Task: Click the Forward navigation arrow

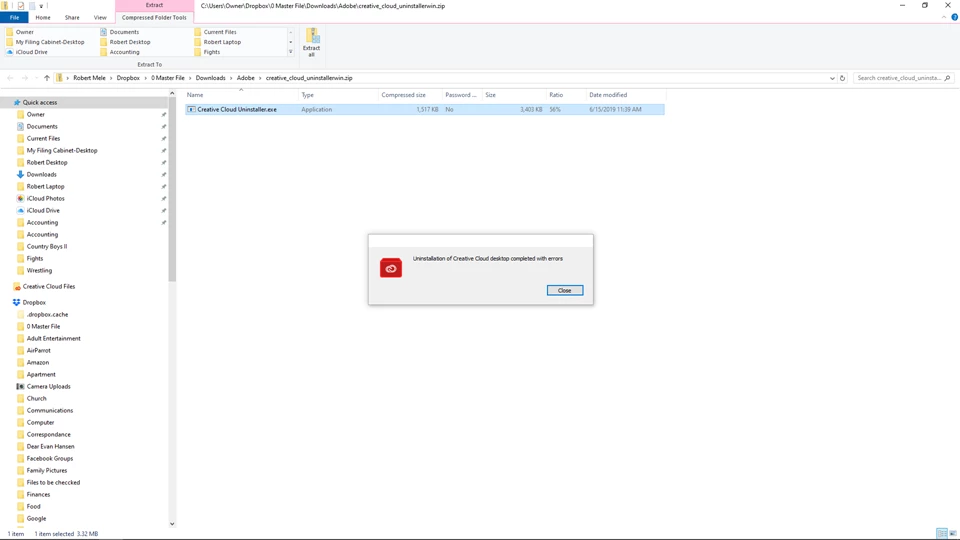Action: 24,78
